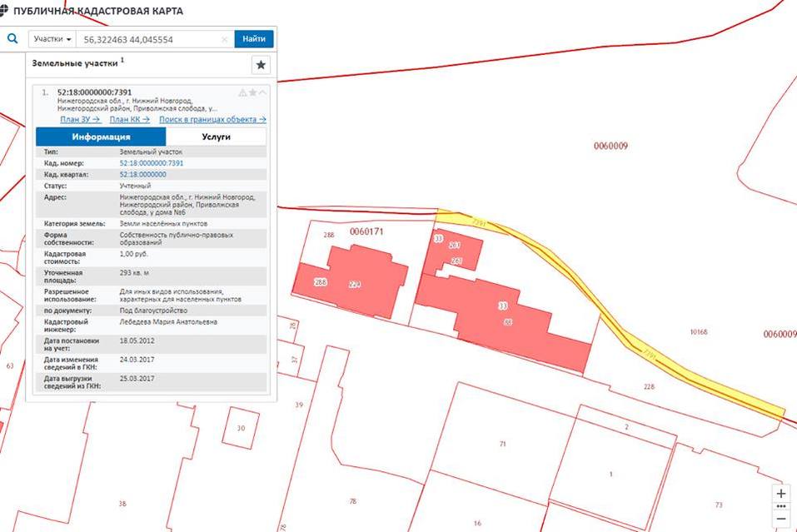797x532 pixels.
Task: Open the План ЗУ link
Action: pos(80,119)
